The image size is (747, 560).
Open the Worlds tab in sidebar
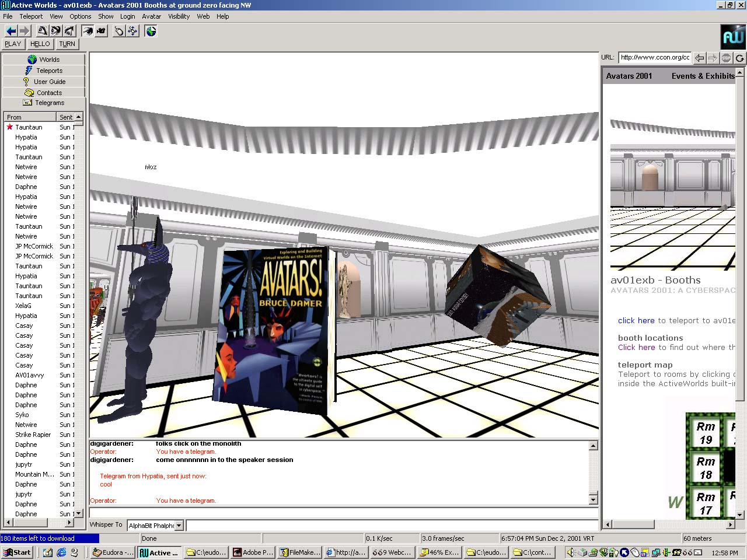(x=44, y=60)
